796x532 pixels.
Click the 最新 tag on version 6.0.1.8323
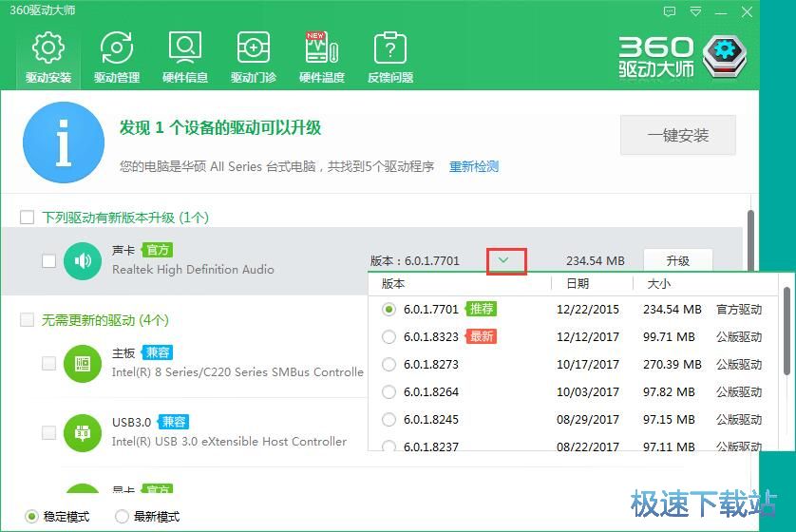482,336
